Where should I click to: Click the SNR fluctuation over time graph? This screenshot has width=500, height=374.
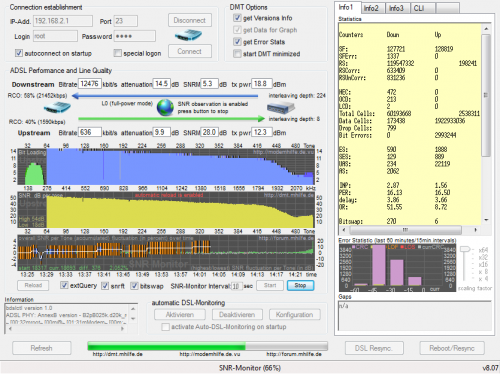(x=166, y=252)
